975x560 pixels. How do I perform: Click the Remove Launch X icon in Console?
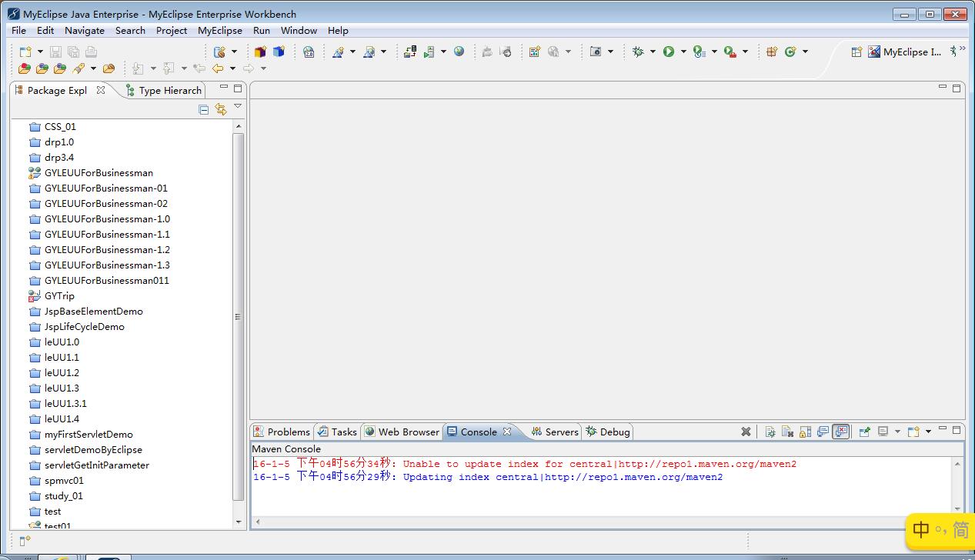point(746,432)
